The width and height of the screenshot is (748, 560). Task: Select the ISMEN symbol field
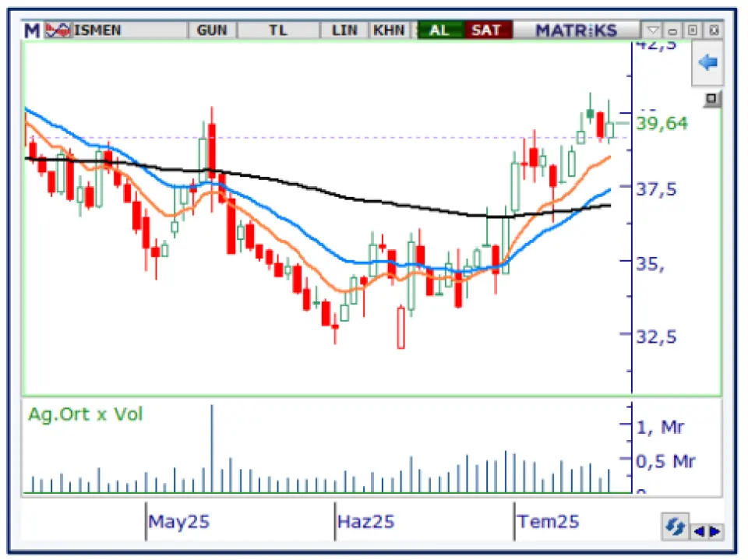[129, 30]
